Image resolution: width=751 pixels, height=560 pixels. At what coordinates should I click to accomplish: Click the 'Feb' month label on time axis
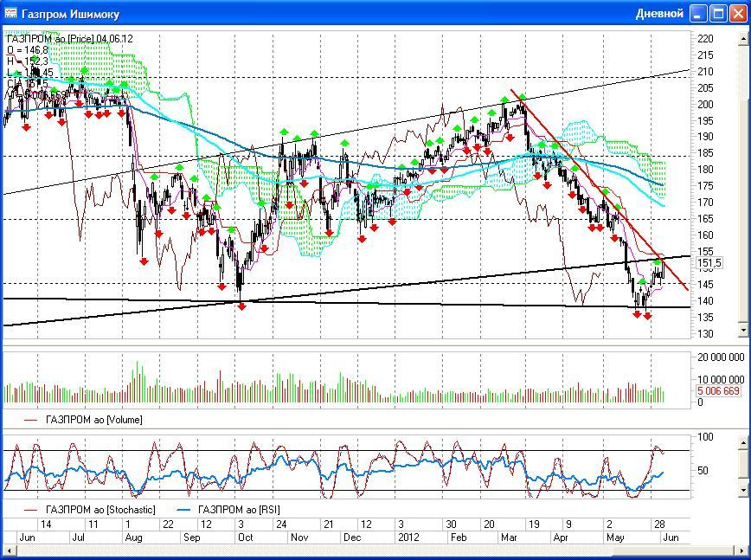(459, 537)
